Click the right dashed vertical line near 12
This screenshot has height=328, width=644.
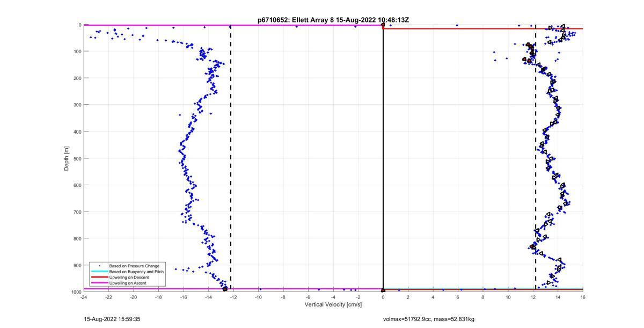(x=536, y=161)
